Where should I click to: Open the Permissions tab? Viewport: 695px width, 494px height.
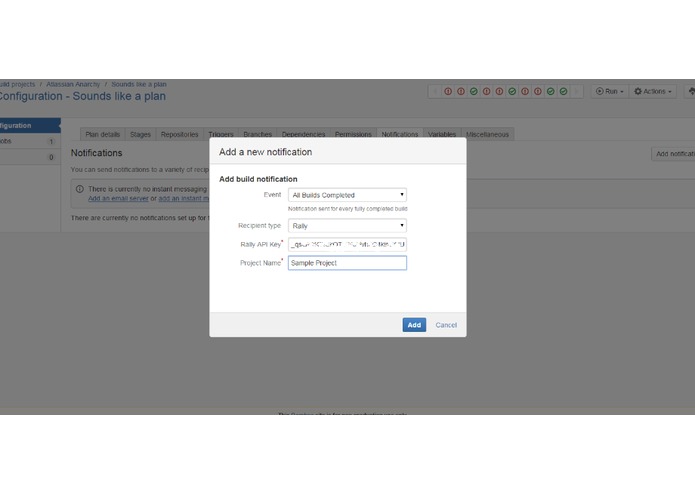pyautogui.click(x=353, y=134)
